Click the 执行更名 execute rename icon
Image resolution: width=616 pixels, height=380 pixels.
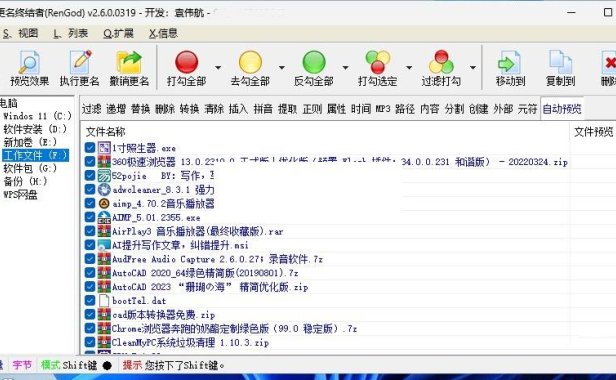(x=80, y=62)
